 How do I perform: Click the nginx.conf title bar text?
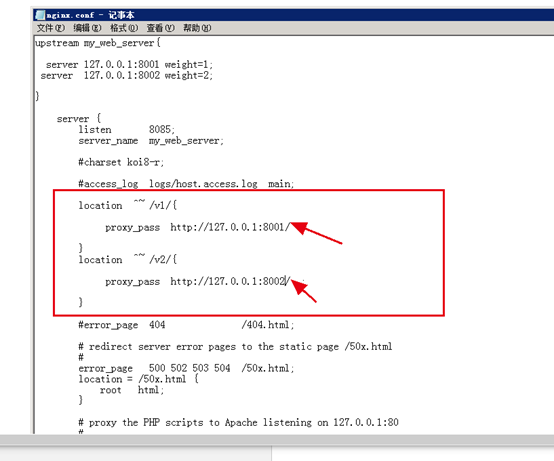(x=90, y=15)
